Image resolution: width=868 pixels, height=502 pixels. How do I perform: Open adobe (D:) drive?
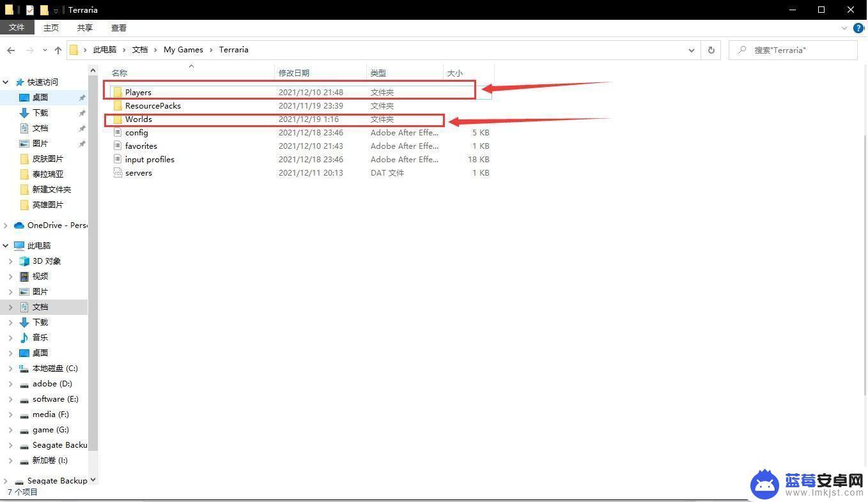pos(52,383)
